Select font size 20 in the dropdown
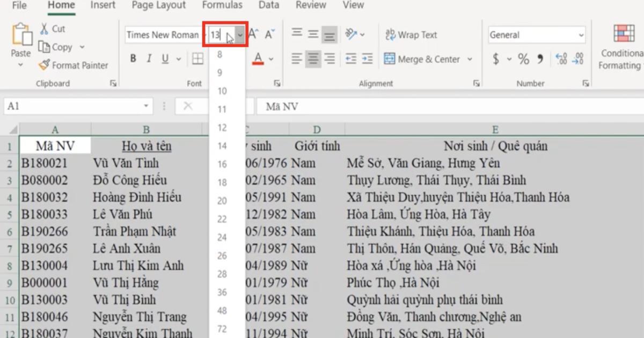Viewport: 644px width, 338px height. 222,201
